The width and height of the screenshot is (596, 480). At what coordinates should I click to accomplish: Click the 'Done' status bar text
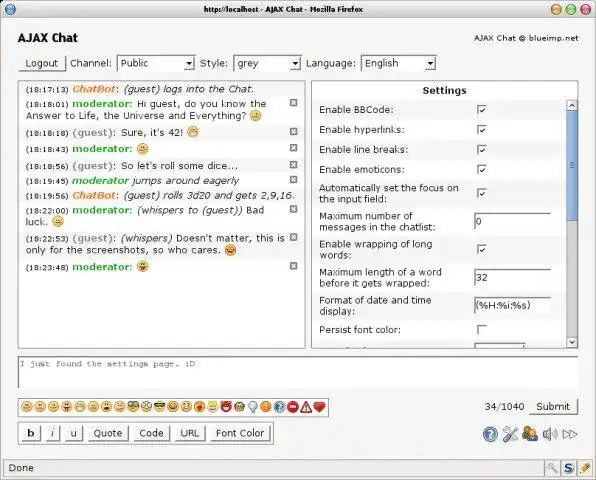21,468
